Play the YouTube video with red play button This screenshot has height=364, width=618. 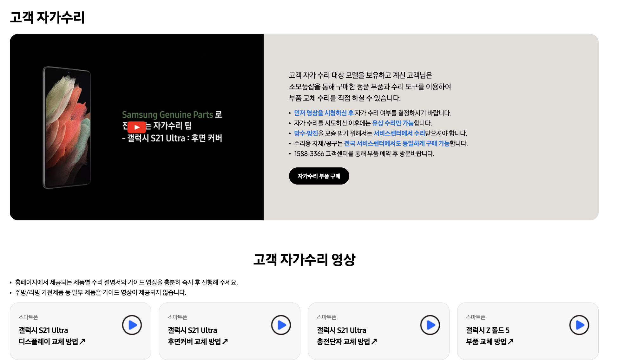pos(137,127)
